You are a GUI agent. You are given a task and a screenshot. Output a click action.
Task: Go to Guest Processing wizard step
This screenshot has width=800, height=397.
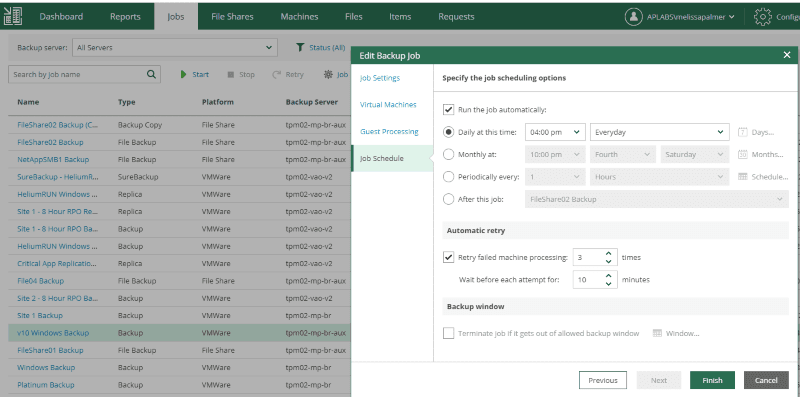point(389,132)
